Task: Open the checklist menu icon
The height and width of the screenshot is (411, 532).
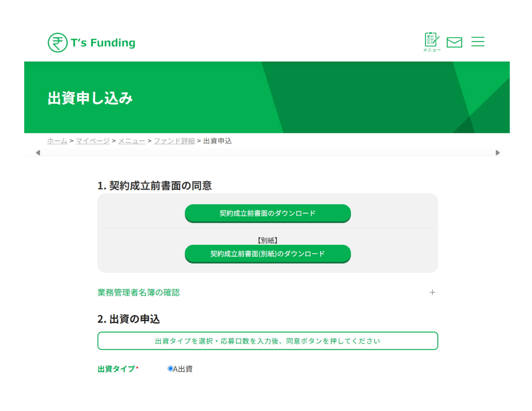Action: 432,41
